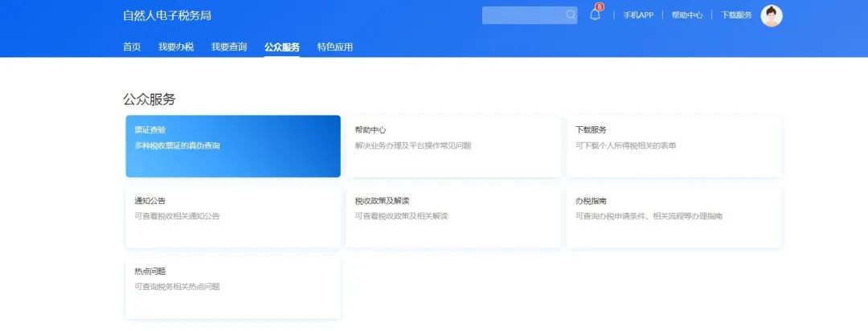Click the 公众服务 page heading
This screenshot has width=868, height=331.
149,100
